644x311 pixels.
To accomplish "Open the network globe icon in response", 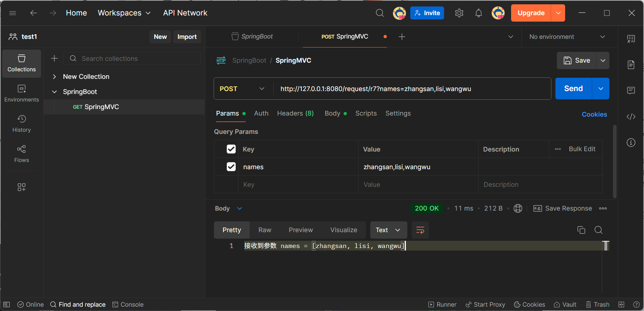I will pyautogui.click(x=518, y=208).
